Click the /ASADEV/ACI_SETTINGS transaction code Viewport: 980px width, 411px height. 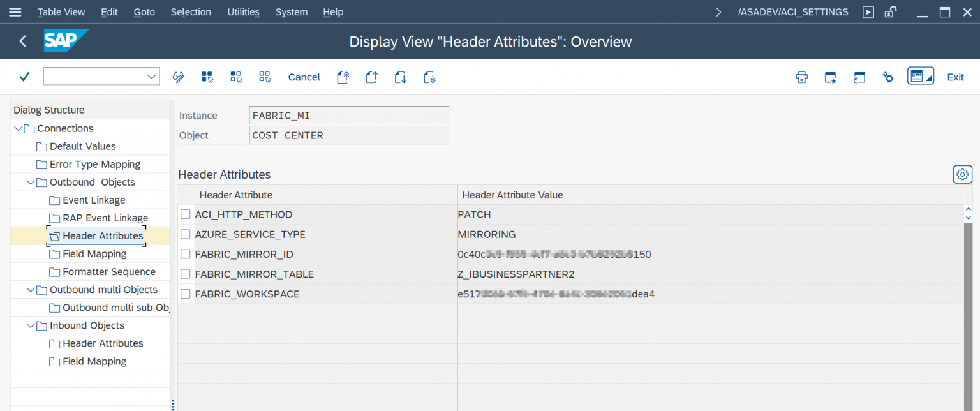coord(793,12)
